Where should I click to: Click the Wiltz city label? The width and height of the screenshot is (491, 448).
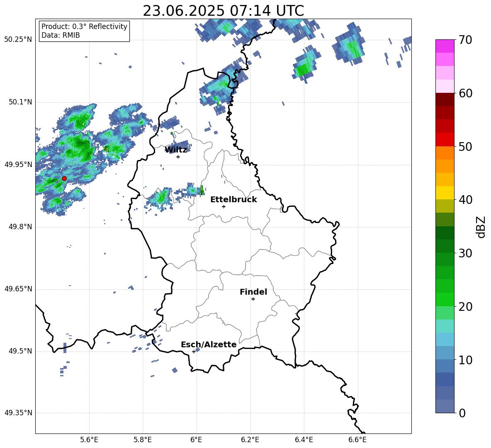coord(176,150)
